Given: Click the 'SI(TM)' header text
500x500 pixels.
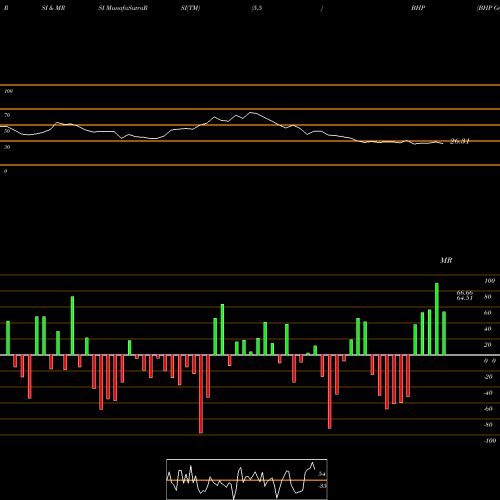Looking at the screenshot, I should pyautogui.click(x=190, y=8).
